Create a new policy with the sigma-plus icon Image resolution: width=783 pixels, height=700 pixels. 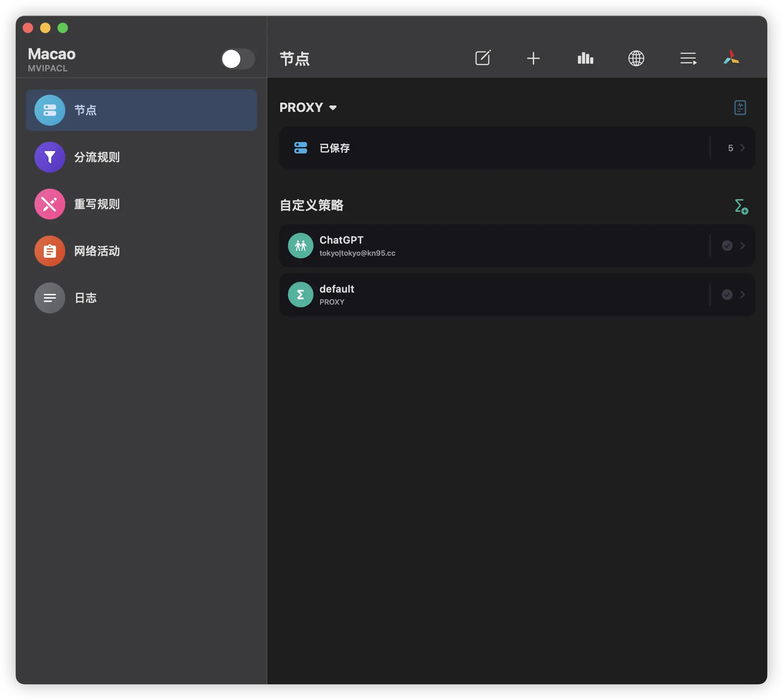pyautogui.click(x=741, y=206)
